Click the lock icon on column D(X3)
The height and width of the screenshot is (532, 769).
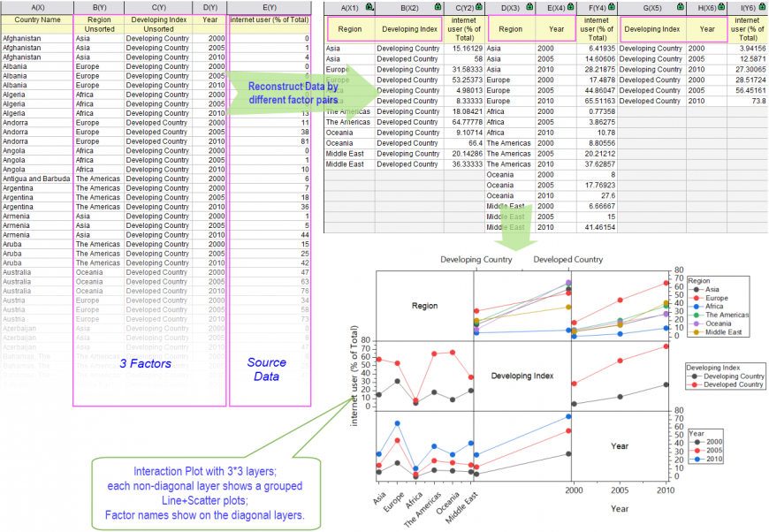coord(529,7)
